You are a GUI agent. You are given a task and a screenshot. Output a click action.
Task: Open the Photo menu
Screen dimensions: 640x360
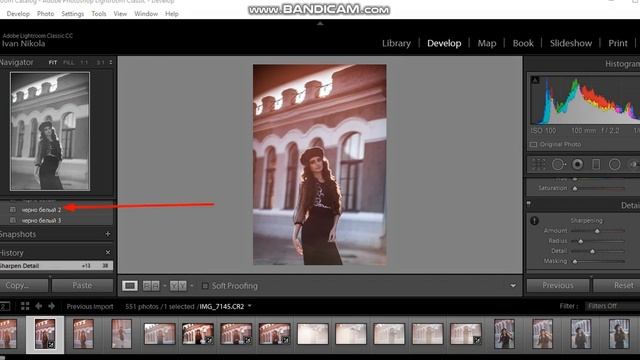(x=45, y=14)
